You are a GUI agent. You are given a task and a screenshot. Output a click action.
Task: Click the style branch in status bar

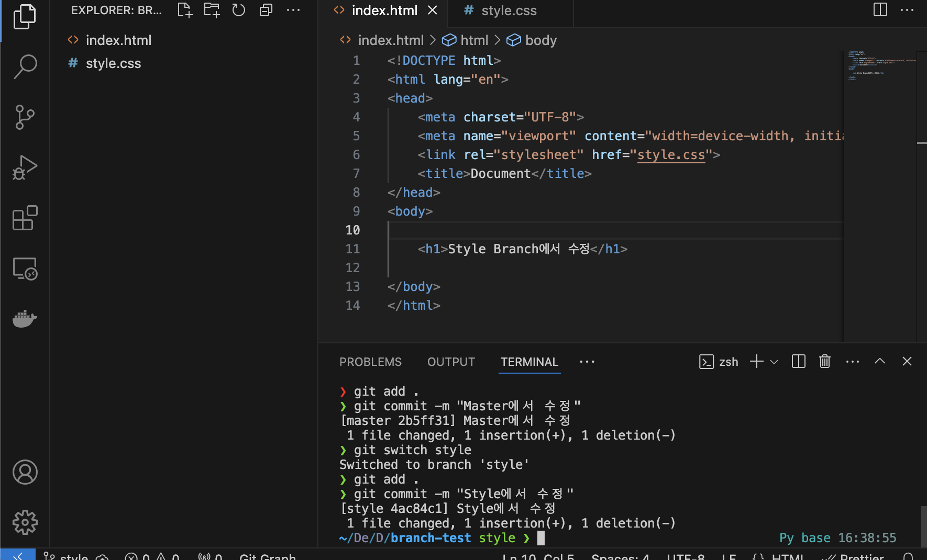coord(65,556)
